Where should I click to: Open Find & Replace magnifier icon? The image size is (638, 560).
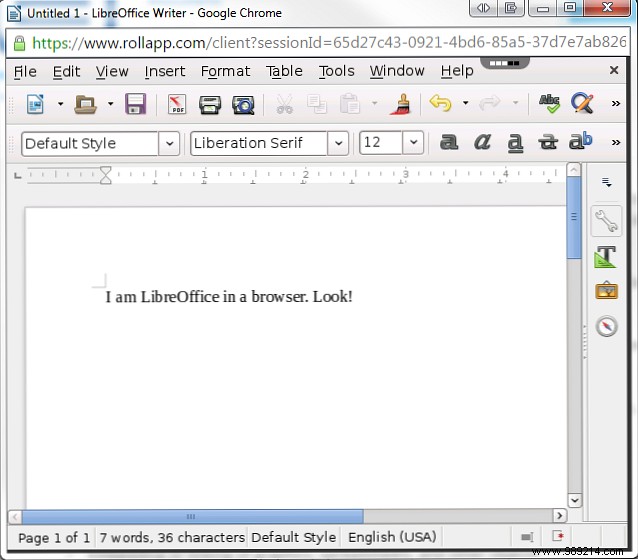(x=582, y=104)
